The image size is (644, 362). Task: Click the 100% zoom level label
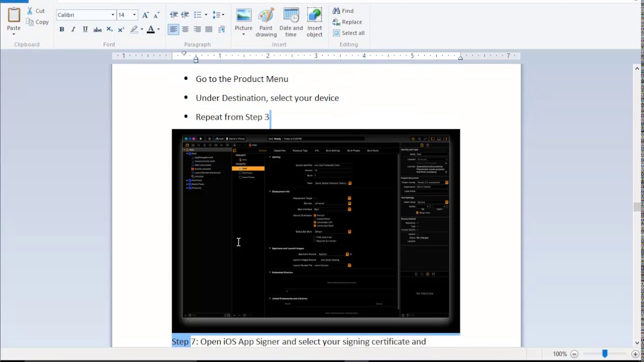[560, 354]
